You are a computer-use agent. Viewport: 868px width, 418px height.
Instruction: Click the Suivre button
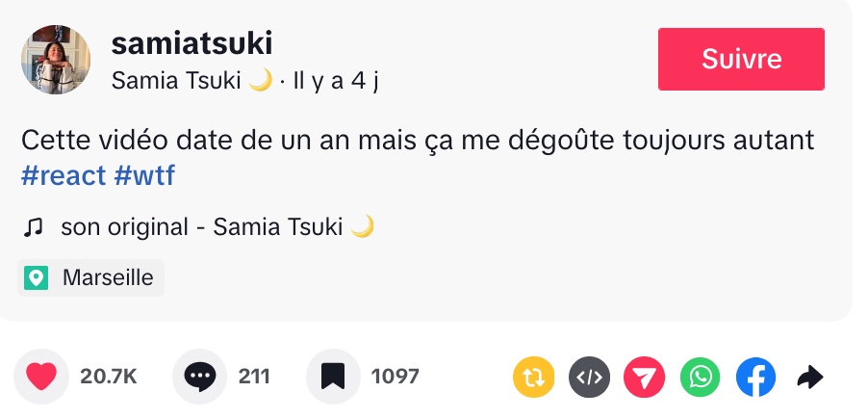[x=741, y=59]
